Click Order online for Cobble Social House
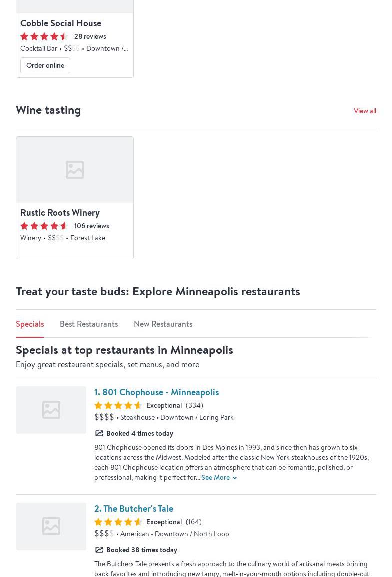The width and height of the screenshot is (392, 577). (x=45, y=65)
